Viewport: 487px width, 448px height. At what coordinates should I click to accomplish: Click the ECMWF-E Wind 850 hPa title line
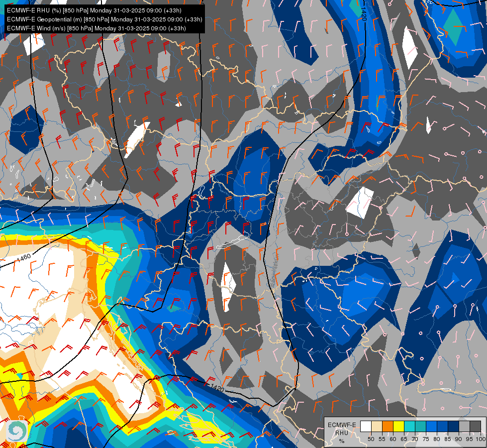pyautogui.click(x=97, y=28)
